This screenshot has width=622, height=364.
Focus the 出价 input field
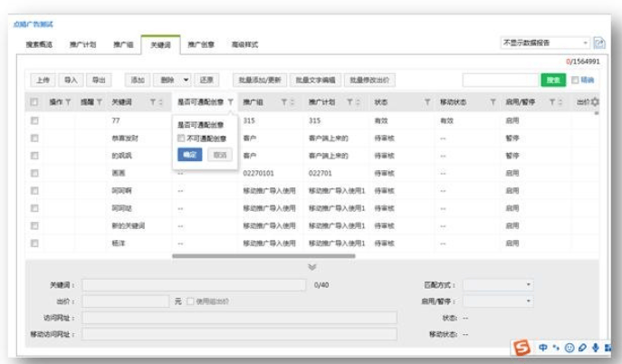126,302
